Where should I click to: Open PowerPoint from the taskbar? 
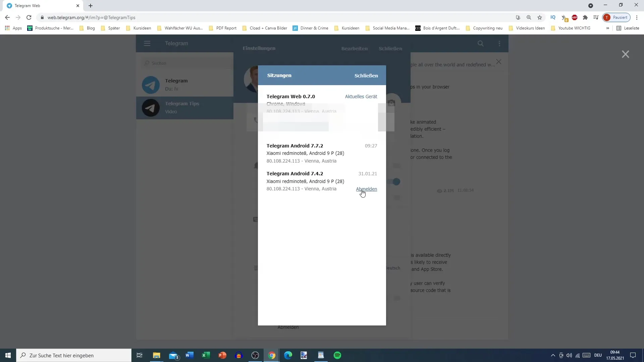coord(222,355)
